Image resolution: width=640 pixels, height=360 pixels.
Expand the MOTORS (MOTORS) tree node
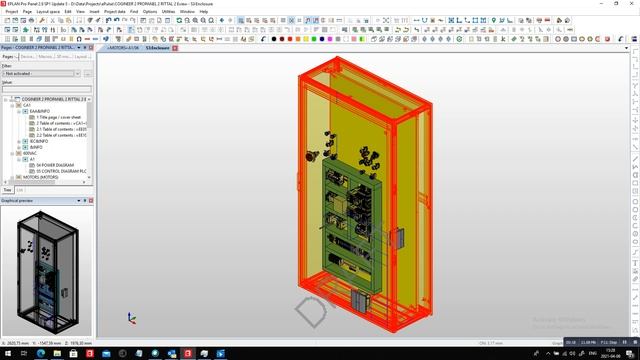12,178
